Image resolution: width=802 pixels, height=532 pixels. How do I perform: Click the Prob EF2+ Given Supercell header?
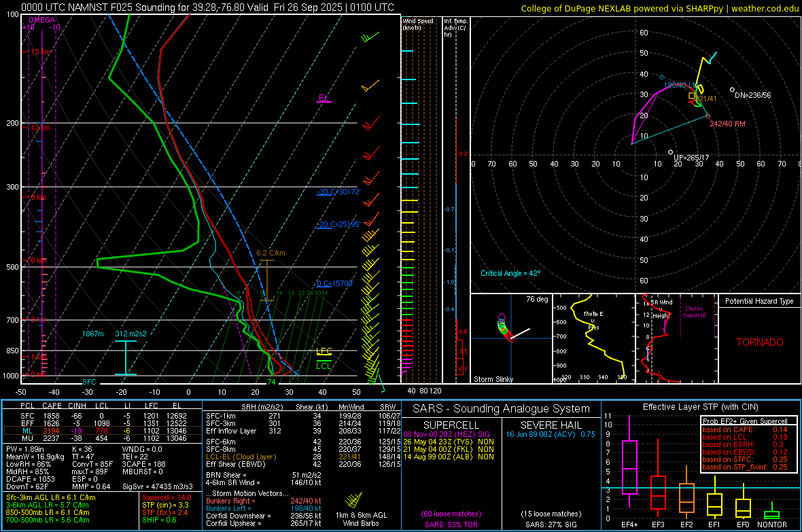click(x=745, y=421)
